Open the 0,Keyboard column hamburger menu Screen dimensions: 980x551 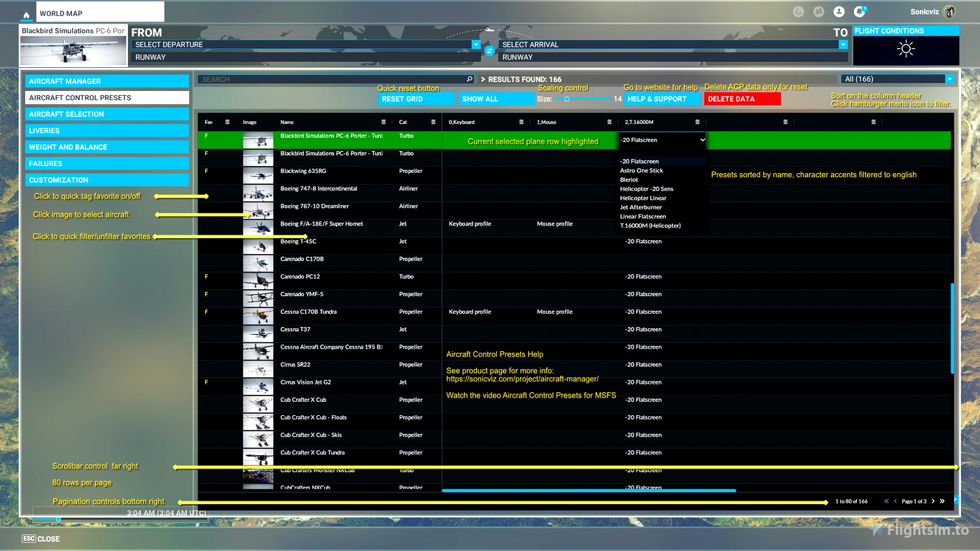[x=521, y=122]
